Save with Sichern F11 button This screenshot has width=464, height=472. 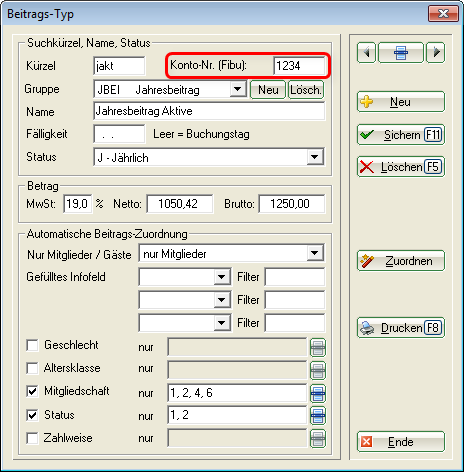pos(401,135)
